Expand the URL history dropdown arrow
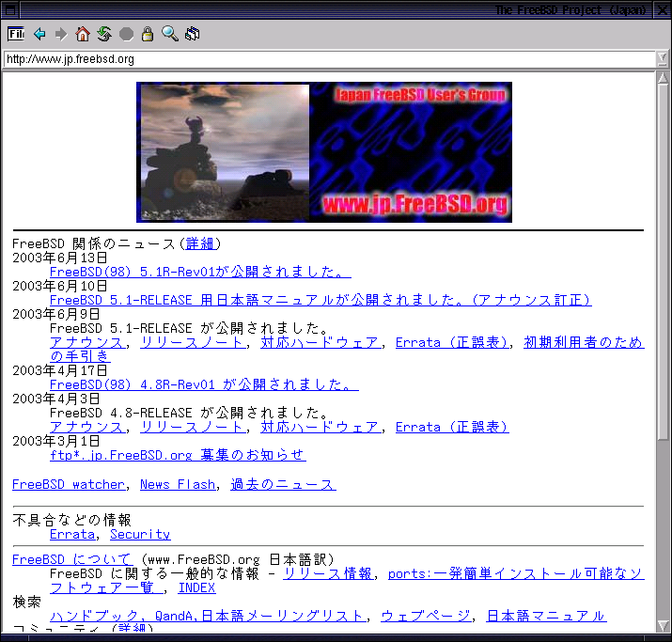This screenshot has height=642, width=672. (x=663, y=59)
